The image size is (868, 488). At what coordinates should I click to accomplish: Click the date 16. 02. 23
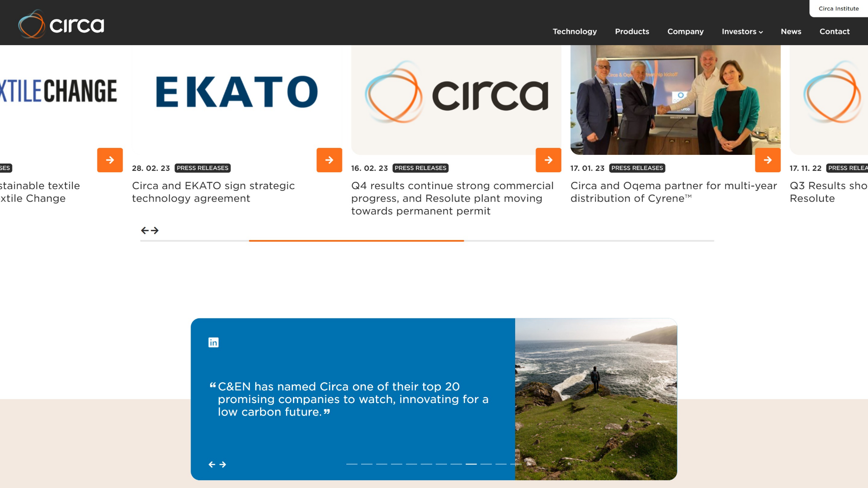coord(369,168)
